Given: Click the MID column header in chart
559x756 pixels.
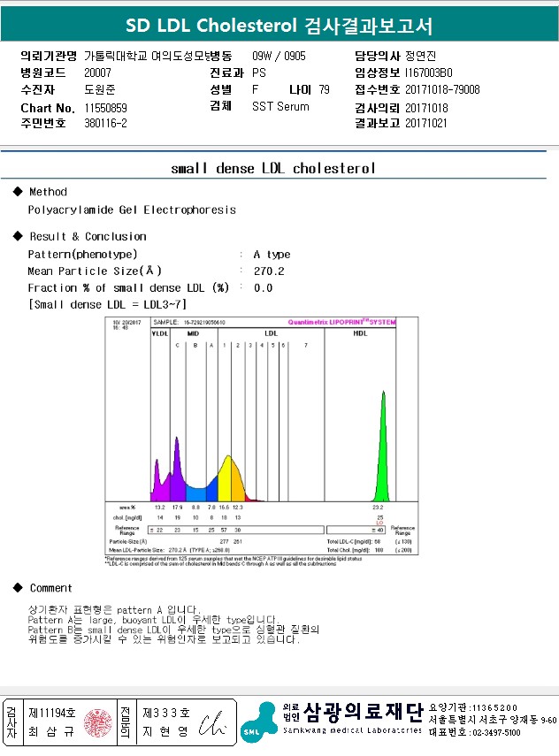Looking at the screenshot, I should pyautogui.click(x=193, y=333).
